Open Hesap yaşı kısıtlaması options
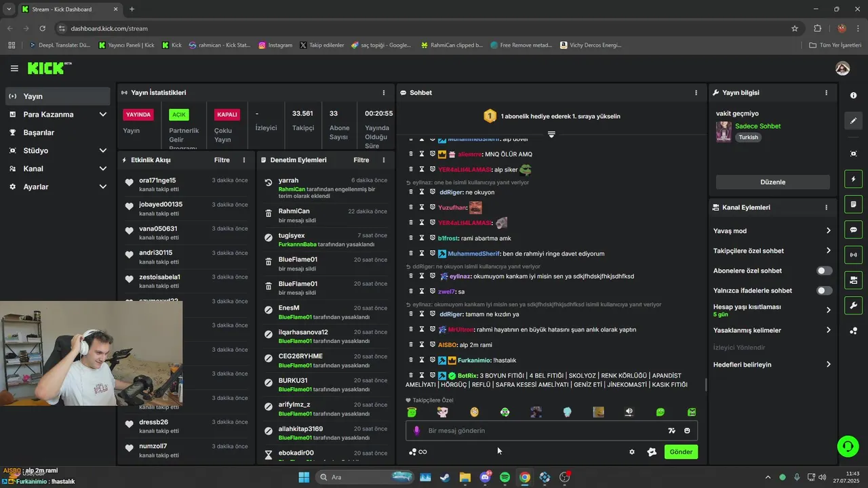The height and width of the screenshot is (488, 868). click(x=772, y=310)
